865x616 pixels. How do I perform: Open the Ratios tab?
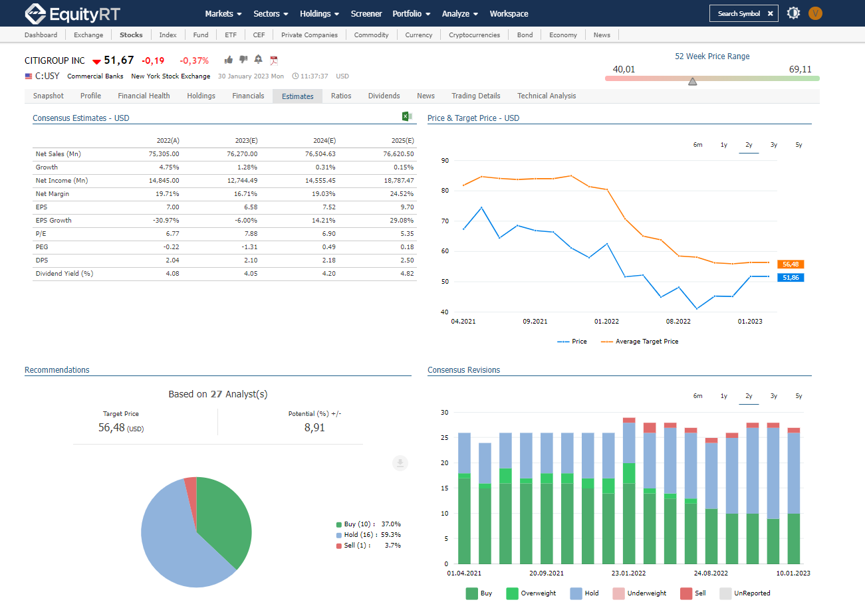pos(341,96)
